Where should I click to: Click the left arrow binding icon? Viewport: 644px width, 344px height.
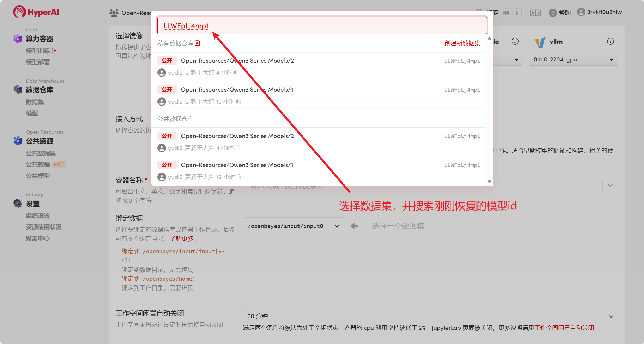(x=354, y=226)
